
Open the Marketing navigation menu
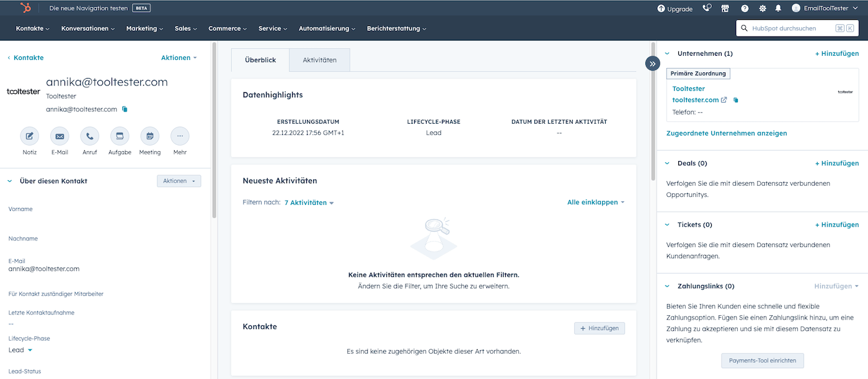(144, 28)
